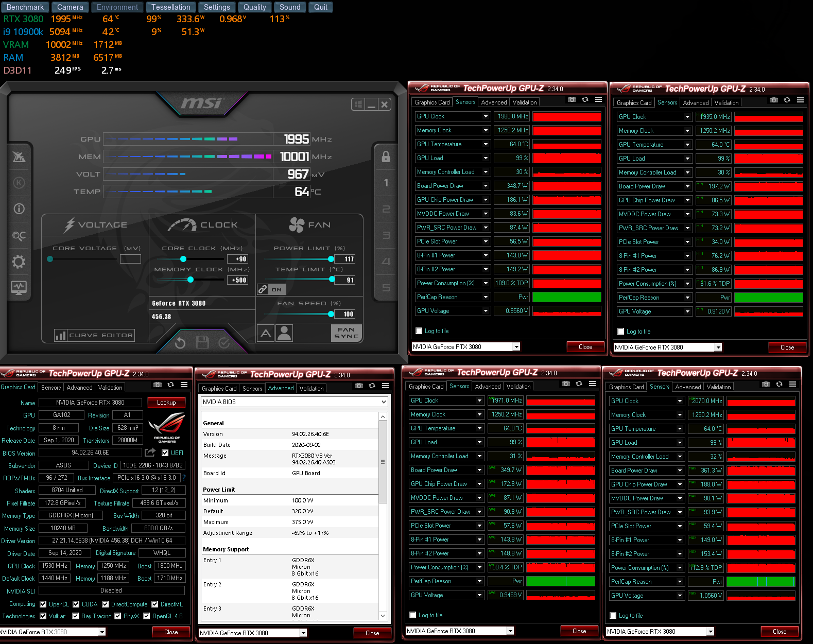The image size is (813, 644).
Task: Click share BIOS icon next to BIOS Version
Action: [x=150, y=452]
